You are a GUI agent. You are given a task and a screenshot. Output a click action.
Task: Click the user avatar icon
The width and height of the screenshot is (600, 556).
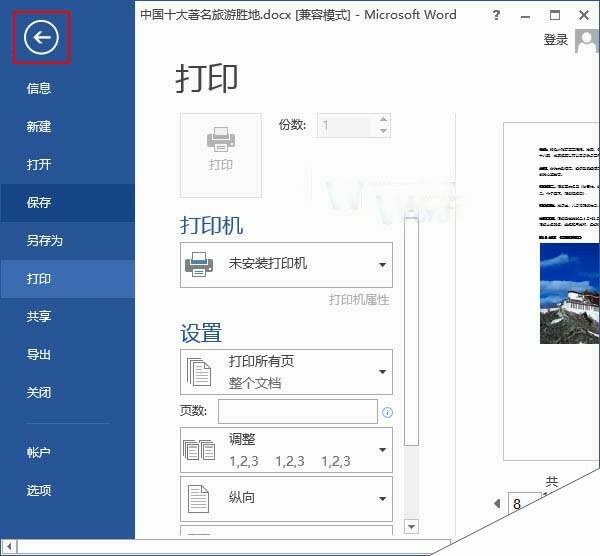tap(587, 41)
